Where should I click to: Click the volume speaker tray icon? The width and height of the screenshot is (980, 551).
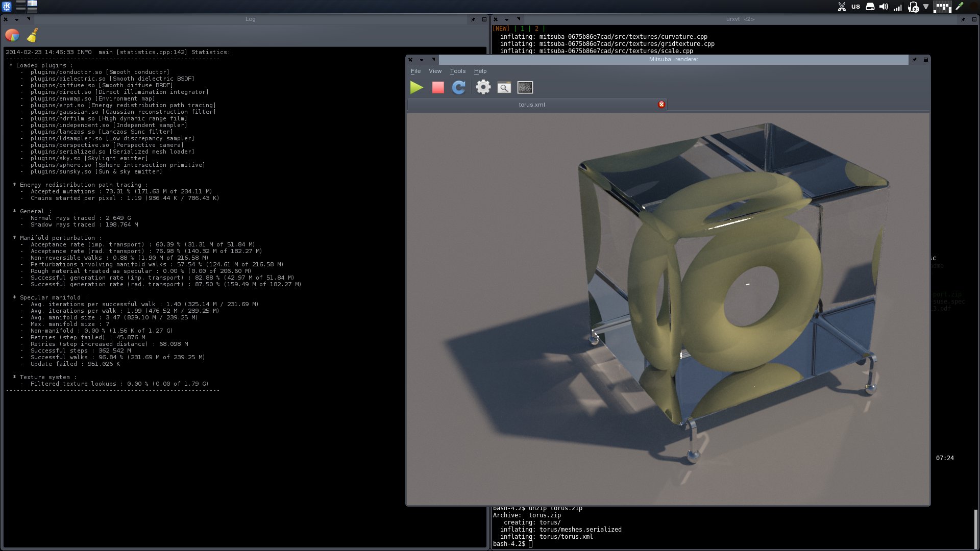[x=884, y=7]
